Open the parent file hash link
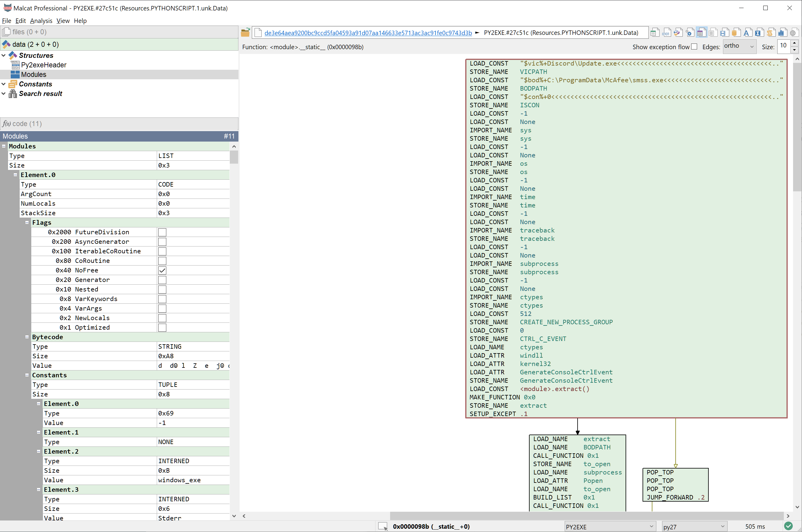The width and height of the screenshot is (802, 532). click(368, 32)
